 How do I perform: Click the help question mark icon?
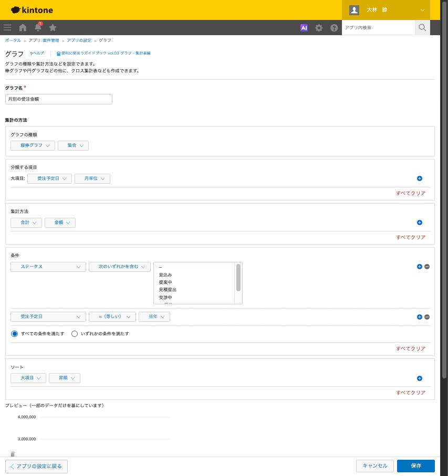[334, 28]
